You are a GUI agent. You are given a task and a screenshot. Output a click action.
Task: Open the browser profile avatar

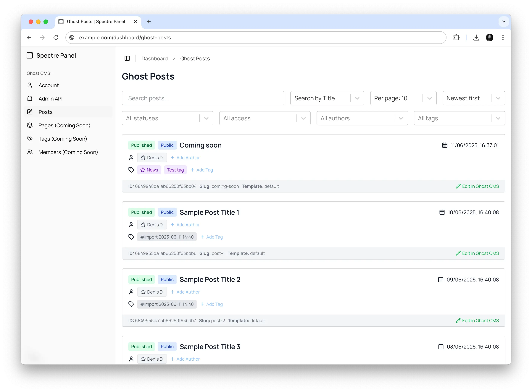pyautogui.click(x=489, y=38)
